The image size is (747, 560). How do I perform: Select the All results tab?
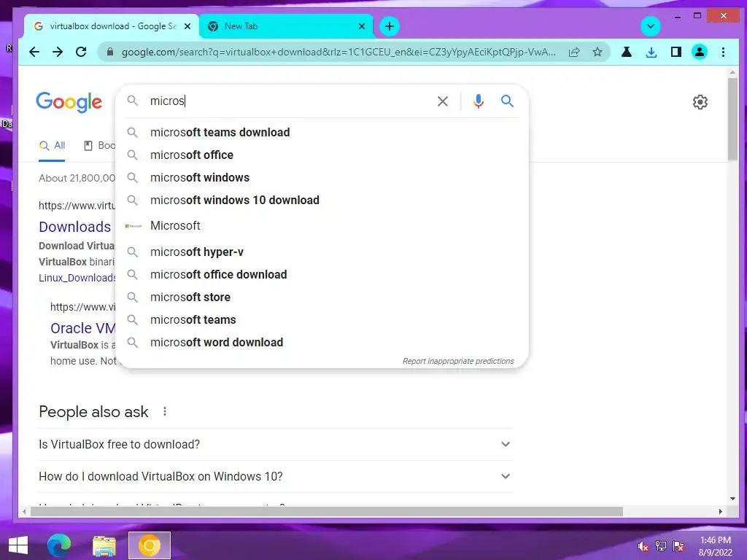coord(52,146)
